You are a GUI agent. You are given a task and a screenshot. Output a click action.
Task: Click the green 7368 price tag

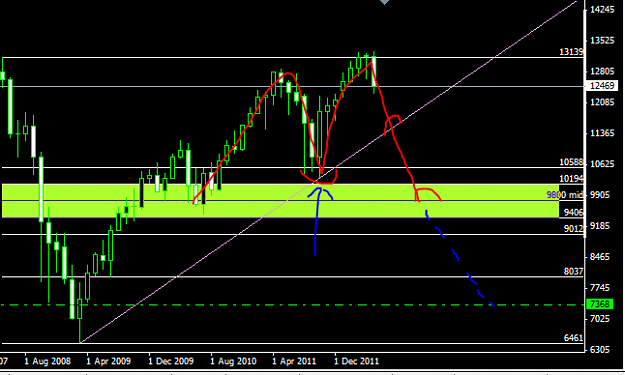click(x=599, y=304)
